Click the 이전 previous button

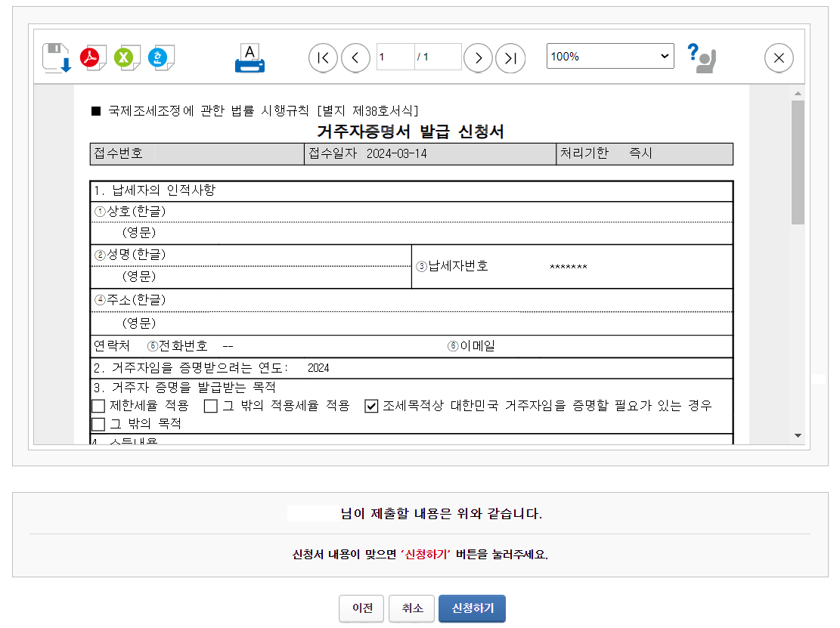tap(361, 608)
